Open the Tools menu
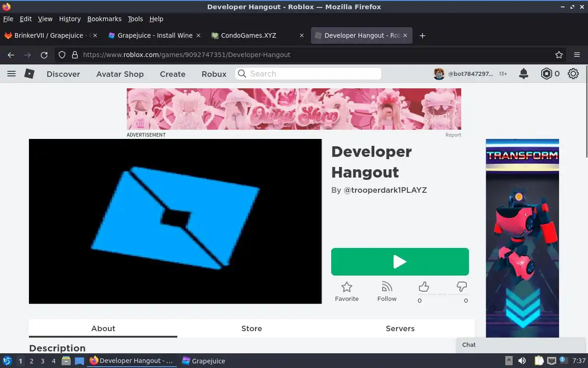 click(x=136, y=19)
